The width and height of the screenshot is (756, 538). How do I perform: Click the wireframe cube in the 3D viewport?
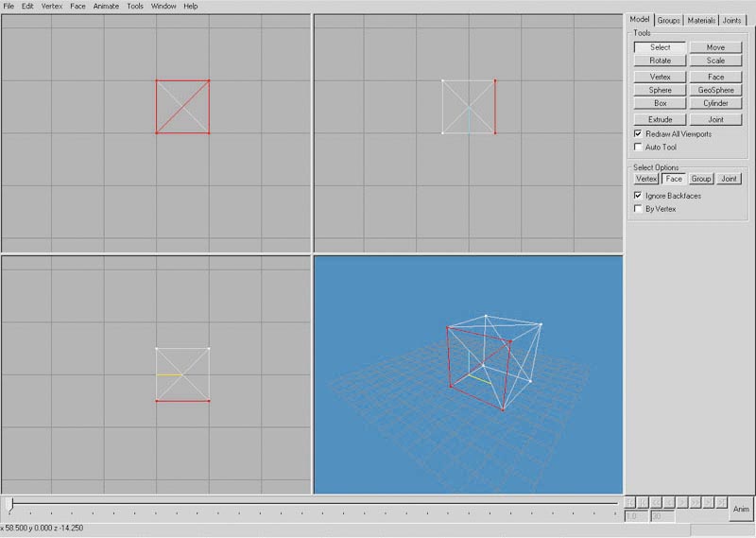[493, 362]
